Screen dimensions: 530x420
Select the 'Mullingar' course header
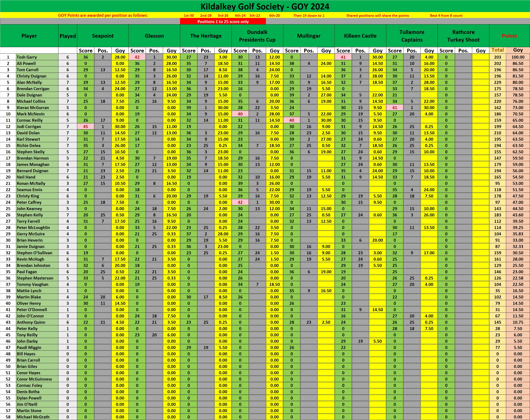click(x=309, y=36)
